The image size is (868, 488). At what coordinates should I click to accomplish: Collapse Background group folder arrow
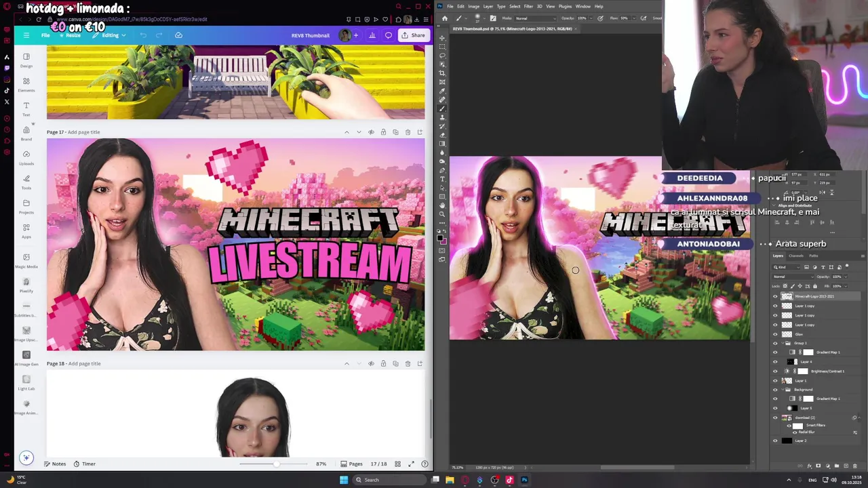[x=783, y=389]
